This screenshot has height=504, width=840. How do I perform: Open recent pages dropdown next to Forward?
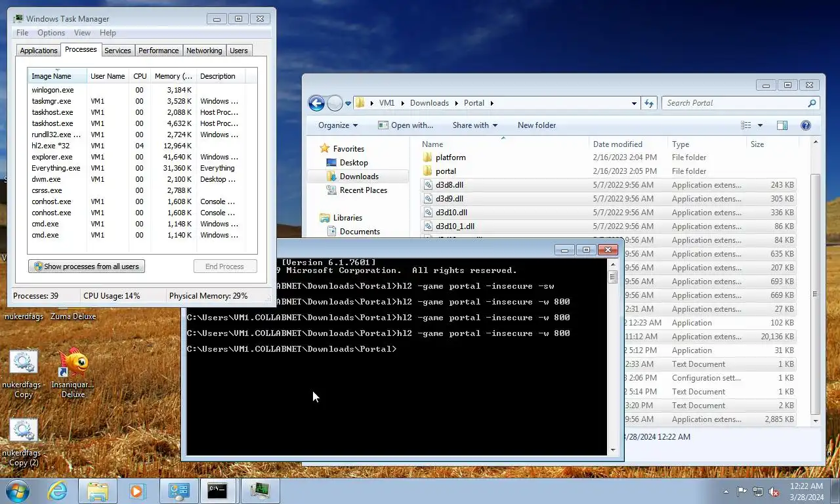click(348, 104)
